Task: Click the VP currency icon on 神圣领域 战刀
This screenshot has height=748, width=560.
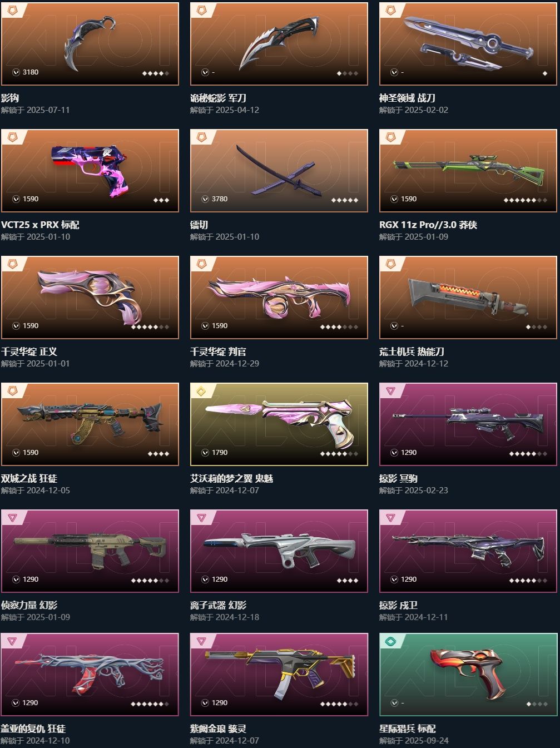Action: pyautogui.click(x=394, y=72)
